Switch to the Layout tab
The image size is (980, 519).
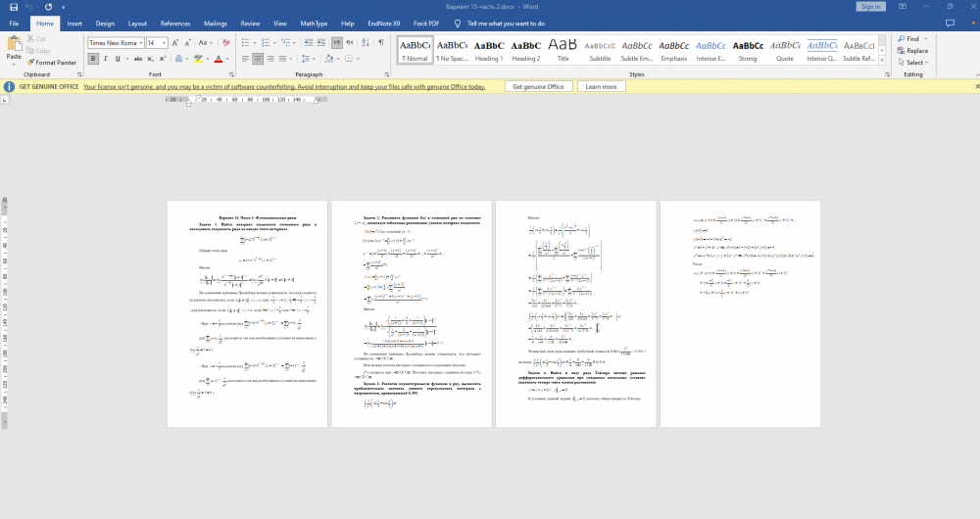pyautogui.click(x=137, y=24)
